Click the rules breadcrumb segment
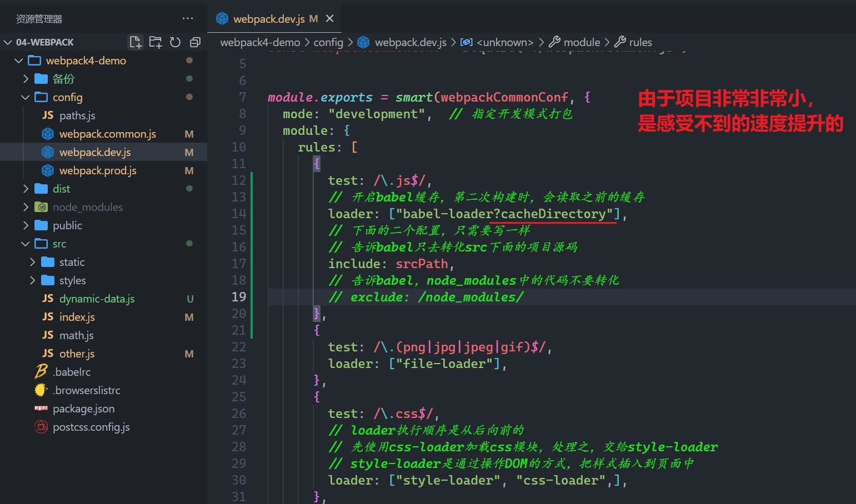The image size is (856, 504). click(x=640, y=42)
